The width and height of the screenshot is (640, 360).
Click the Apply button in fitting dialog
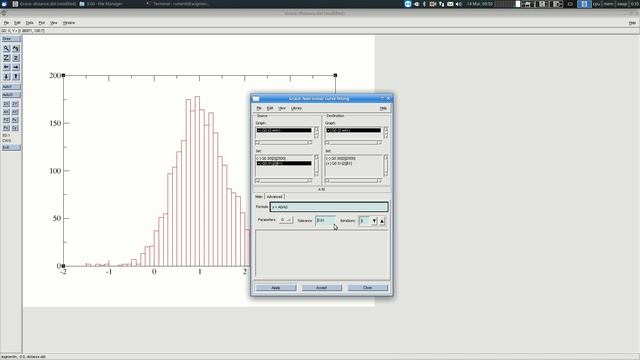point(276,288)
